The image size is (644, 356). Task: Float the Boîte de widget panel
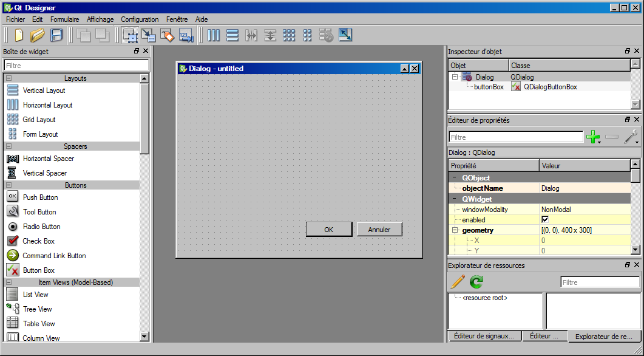coord(137,51)
